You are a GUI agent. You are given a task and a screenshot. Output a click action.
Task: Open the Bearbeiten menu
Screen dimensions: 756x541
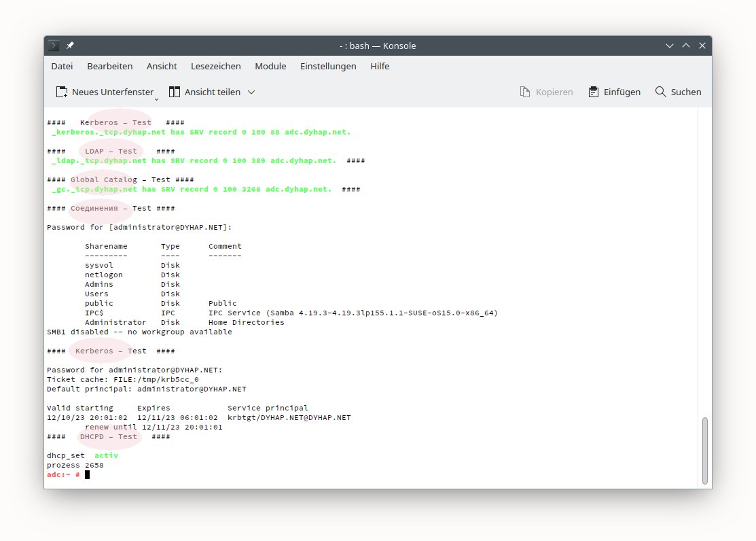(109, 66)
